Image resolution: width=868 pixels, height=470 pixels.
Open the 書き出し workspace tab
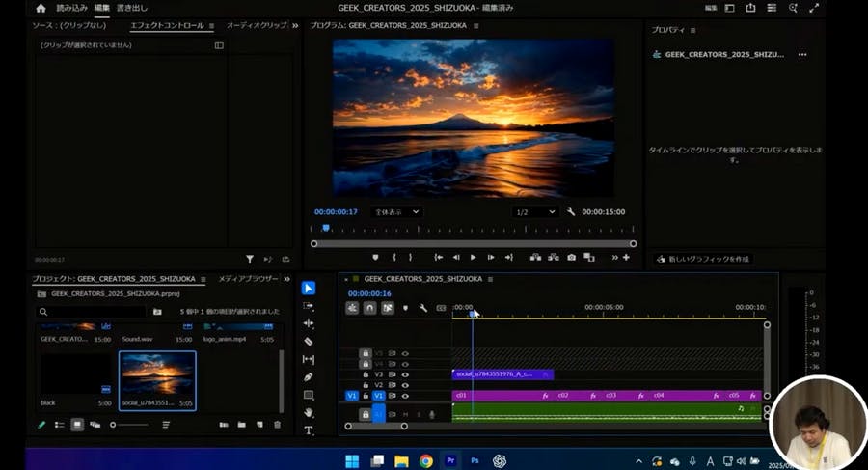click(x=132, y=8)
